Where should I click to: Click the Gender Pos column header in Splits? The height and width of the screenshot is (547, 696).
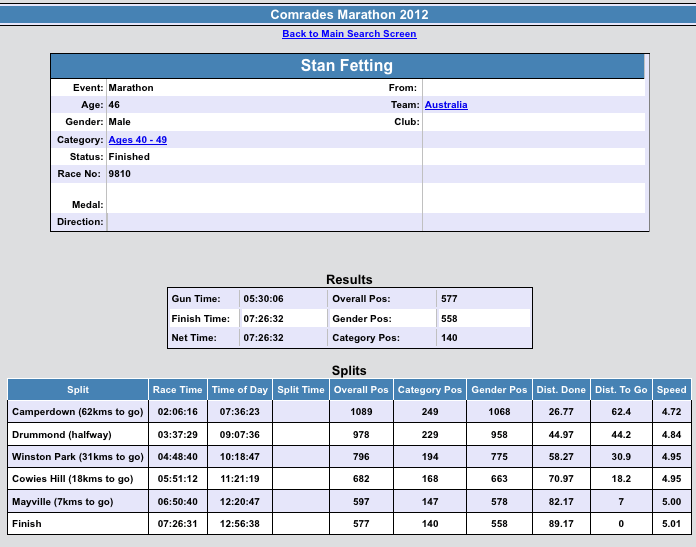pyautogui.click(x=498, y=390)
